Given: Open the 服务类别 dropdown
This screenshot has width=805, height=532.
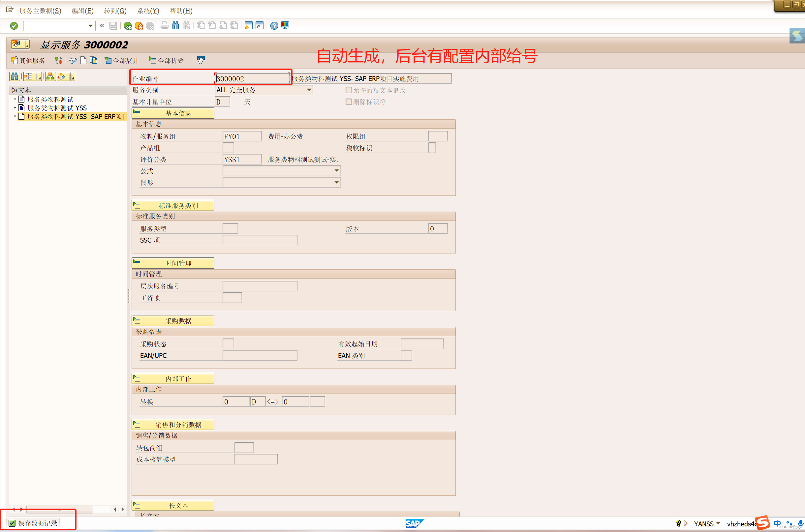Looking at the screenshot, I should 309,90.
